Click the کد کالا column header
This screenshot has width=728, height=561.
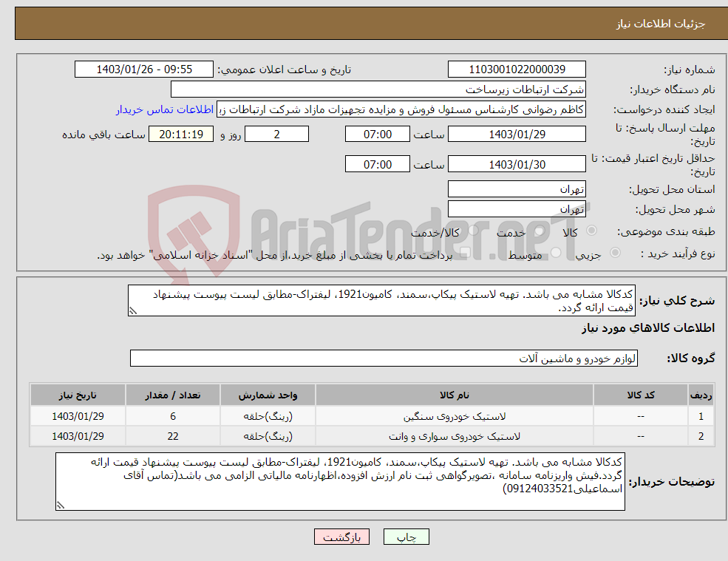click(x=641, y=395)
